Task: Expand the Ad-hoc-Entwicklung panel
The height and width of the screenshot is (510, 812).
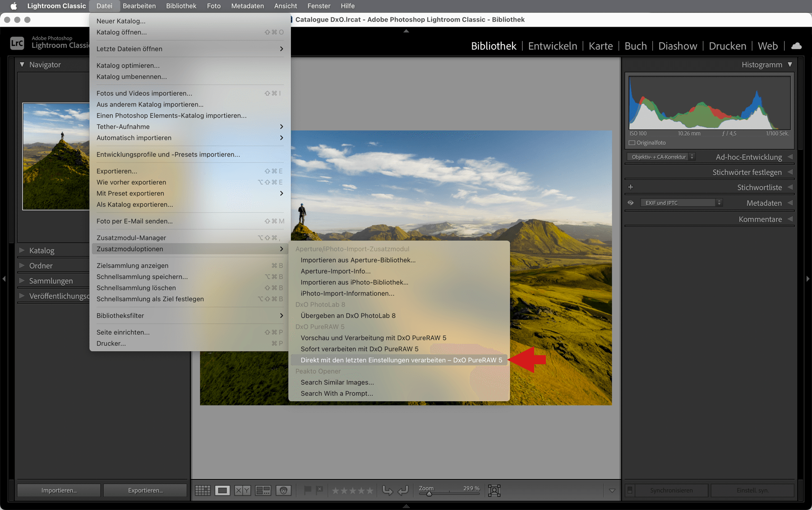Action: [x=790, y=157]
